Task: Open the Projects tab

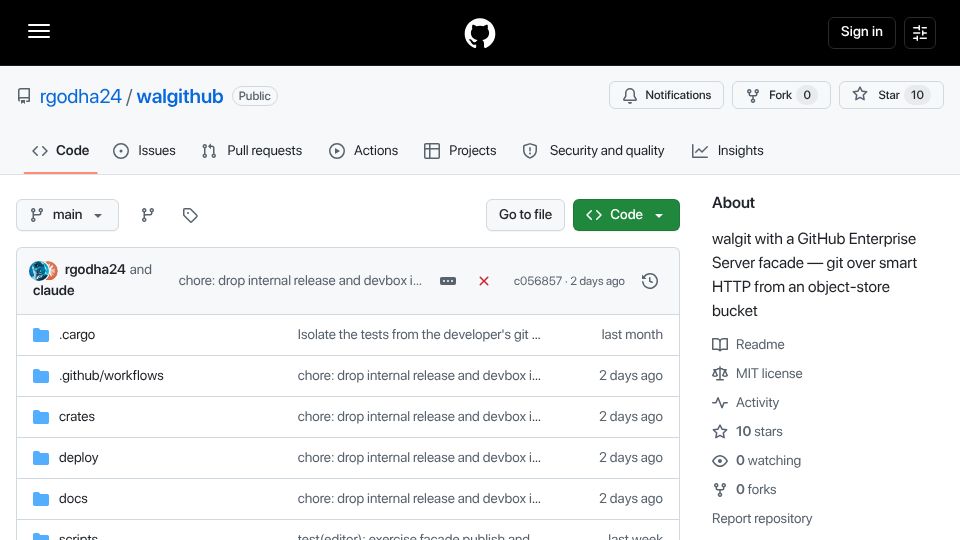Action: [460, 151]
